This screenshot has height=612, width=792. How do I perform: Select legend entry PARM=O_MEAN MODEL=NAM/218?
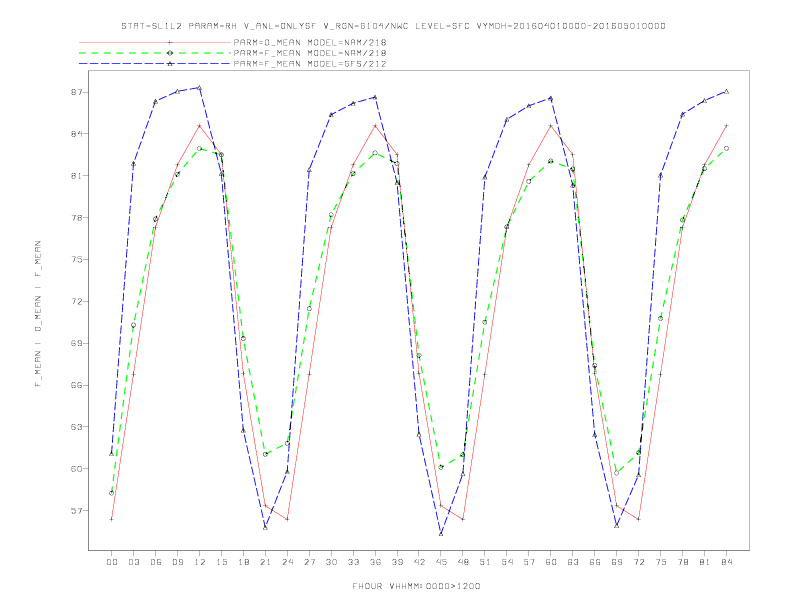(x=310, y=42)
